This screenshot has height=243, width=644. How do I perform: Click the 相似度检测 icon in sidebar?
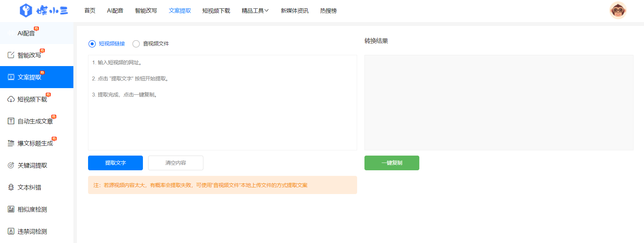[11, 209]
